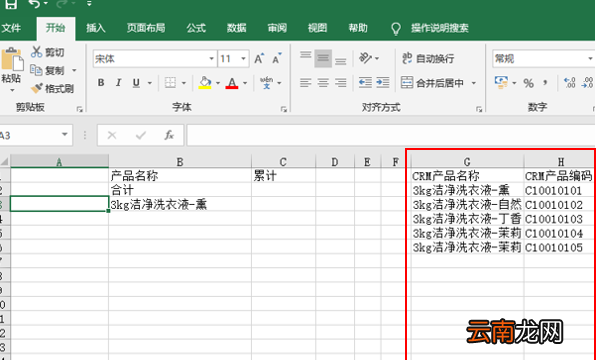Align cell text left
This screenshot has height=360, width=600.
305,83
